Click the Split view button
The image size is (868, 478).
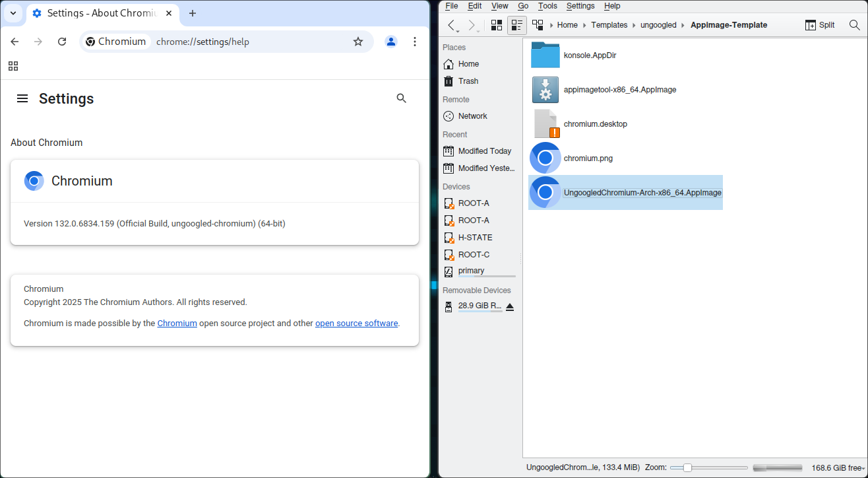click(x=820, y=25)
